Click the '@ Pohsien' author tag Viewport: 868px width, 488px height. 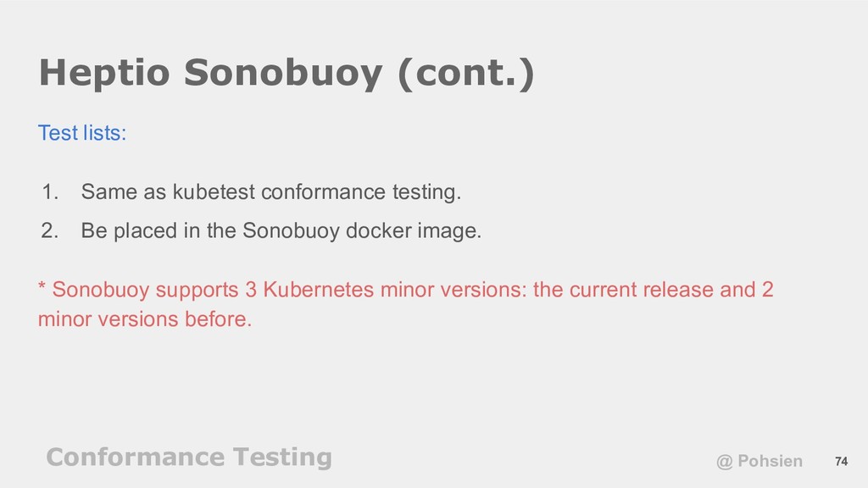[759, 461]
